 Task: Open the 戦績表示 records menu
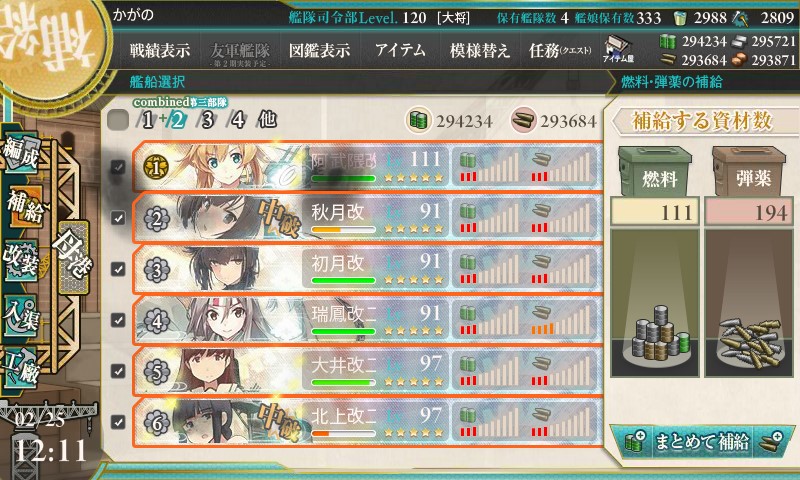[160, 50]
